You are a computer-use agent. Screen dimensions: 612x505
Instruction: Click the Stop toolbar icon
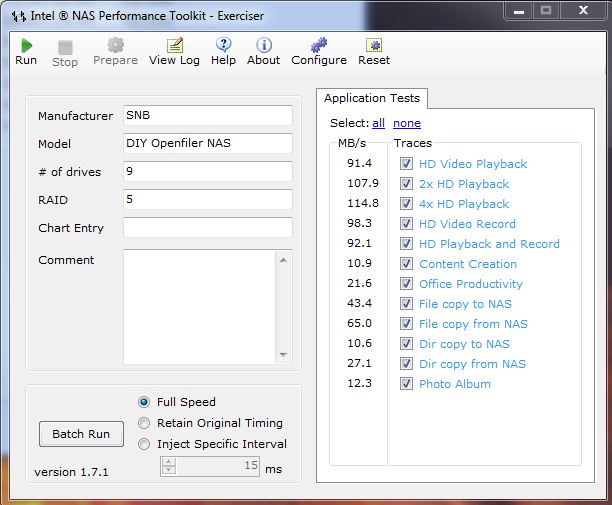65,48
